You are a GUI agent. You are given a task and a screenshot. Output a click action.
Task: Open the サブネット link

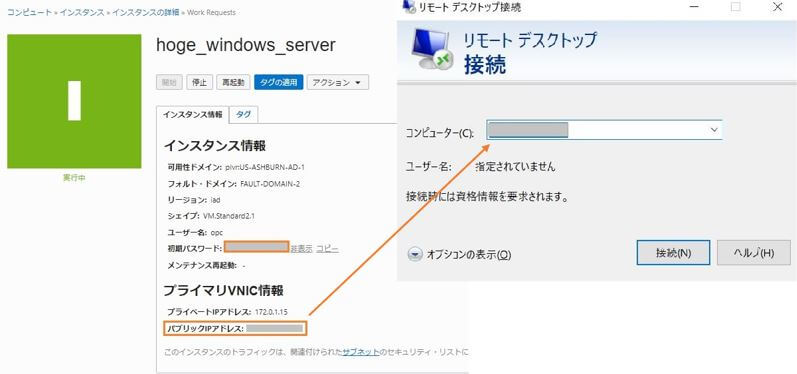point(360,352)
